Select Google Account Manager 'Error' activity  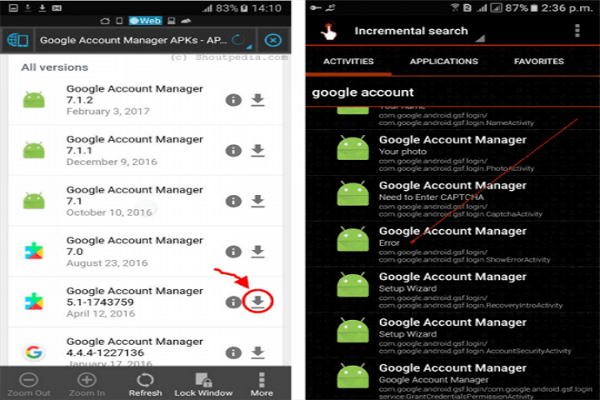(x=452, y=244)
